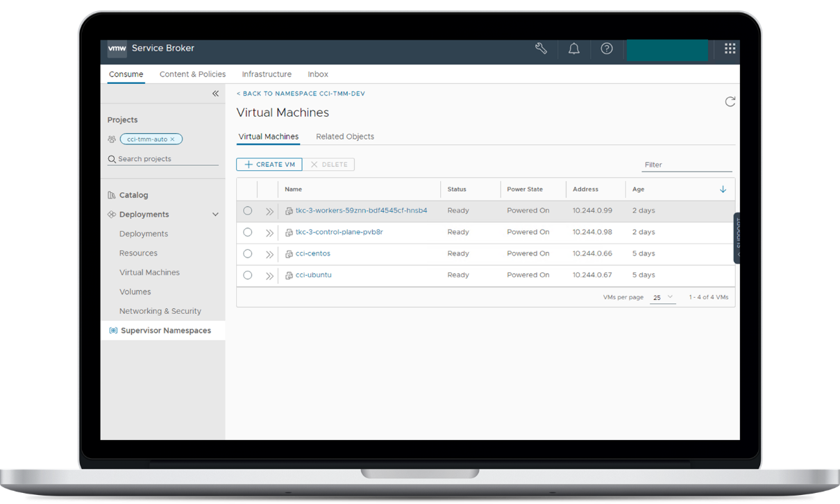Expand details for tkc-3-workers row

tap(269, 211)
